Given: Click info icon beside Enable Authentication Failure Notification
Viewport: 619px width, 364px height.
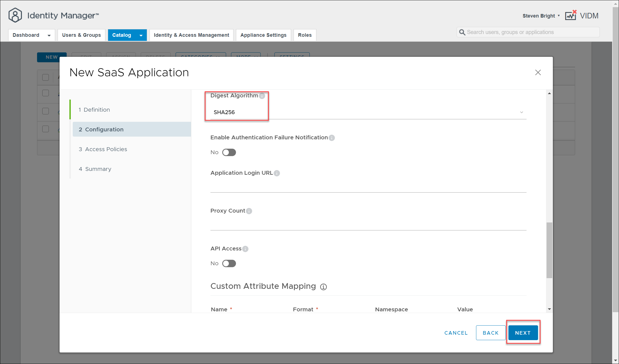Looking at the screenshot, I should click(332, 138).
